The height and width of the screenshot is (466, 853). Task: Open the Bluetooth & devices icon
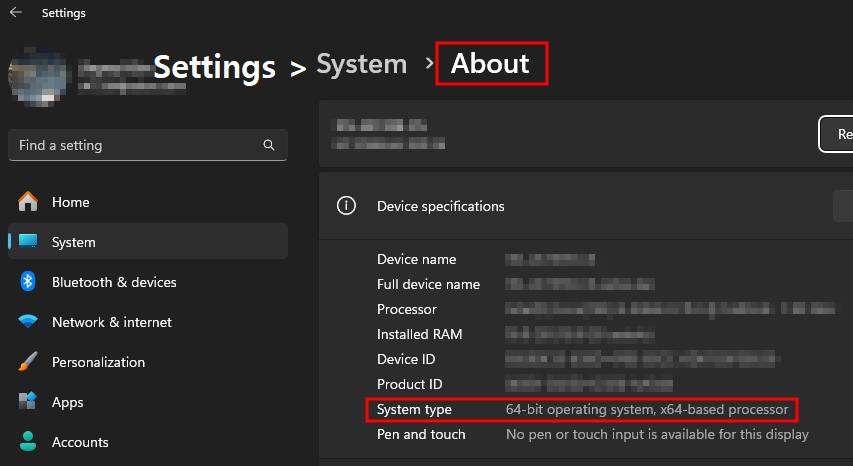[x=28, y=282]
